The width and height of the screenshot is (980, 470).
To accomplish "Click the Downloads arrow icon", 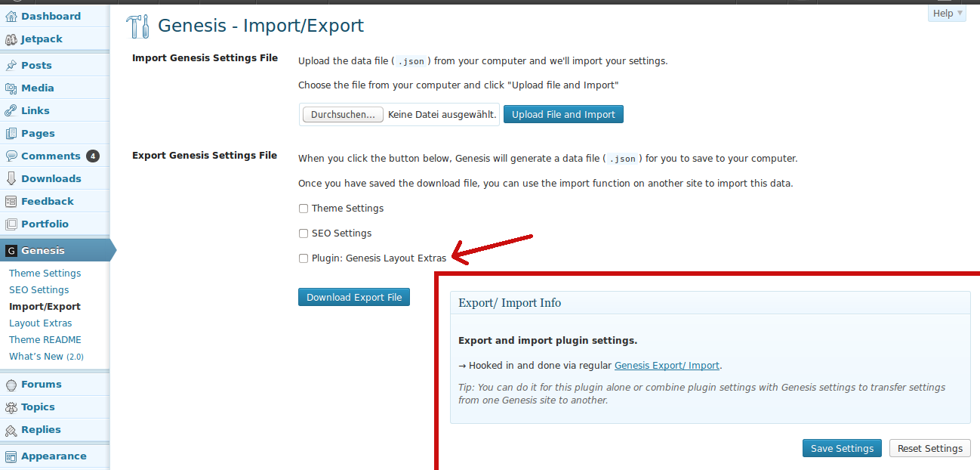I will click(x=11, y=178).
